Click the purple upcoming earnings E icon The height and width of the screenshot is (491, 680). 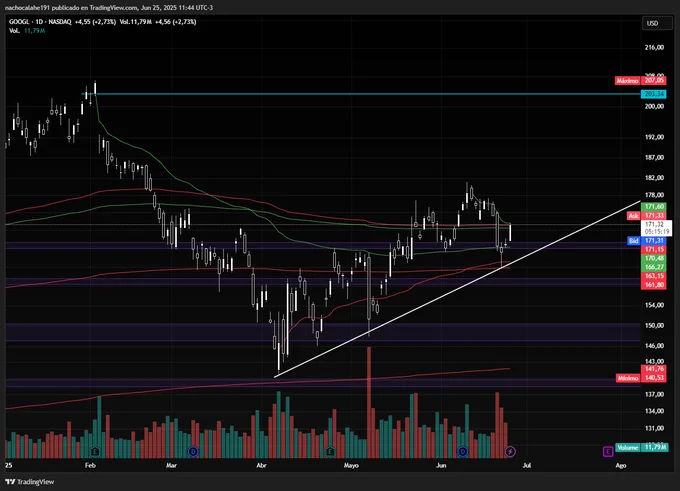pyautogui.click(x=608, y=452)
